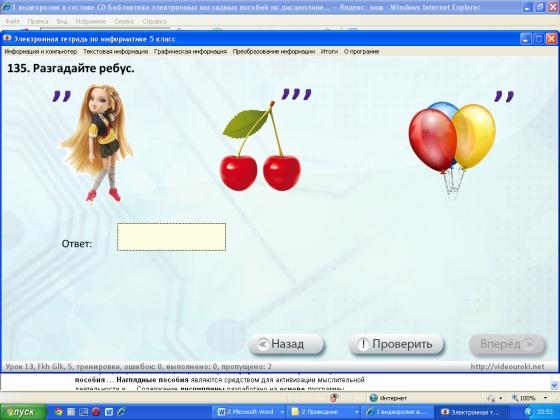Open the 'О программе' menu
This screenshot has height=420, width=560.
point(361,51)
